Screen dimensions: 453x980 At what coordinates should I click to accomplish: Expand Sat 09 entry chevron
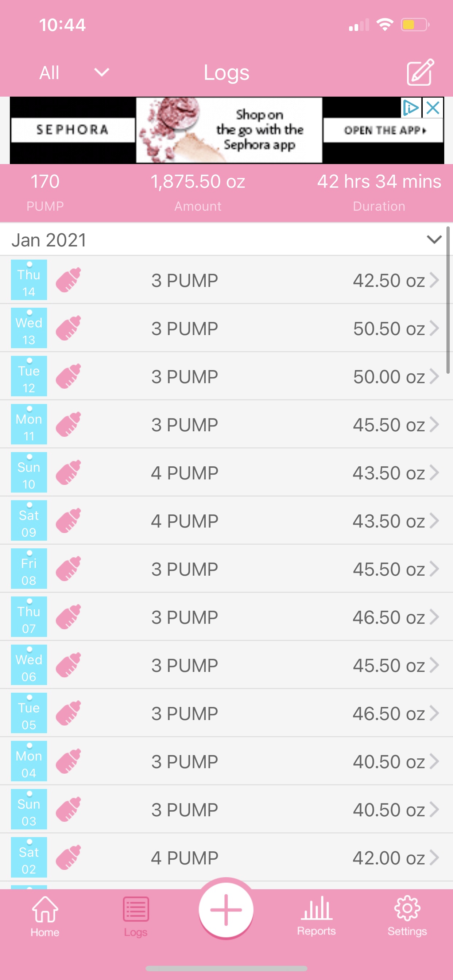(x=434, y=521)
